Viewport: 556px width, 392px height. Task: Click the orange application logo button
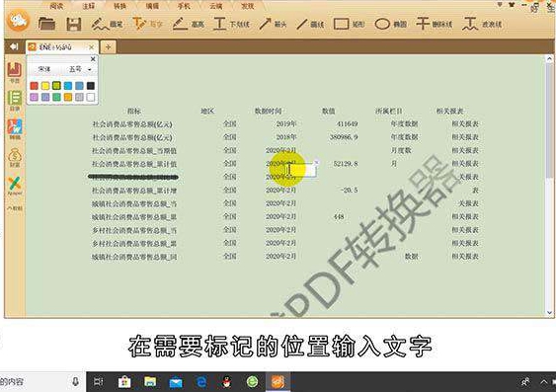tap(18, 21)
